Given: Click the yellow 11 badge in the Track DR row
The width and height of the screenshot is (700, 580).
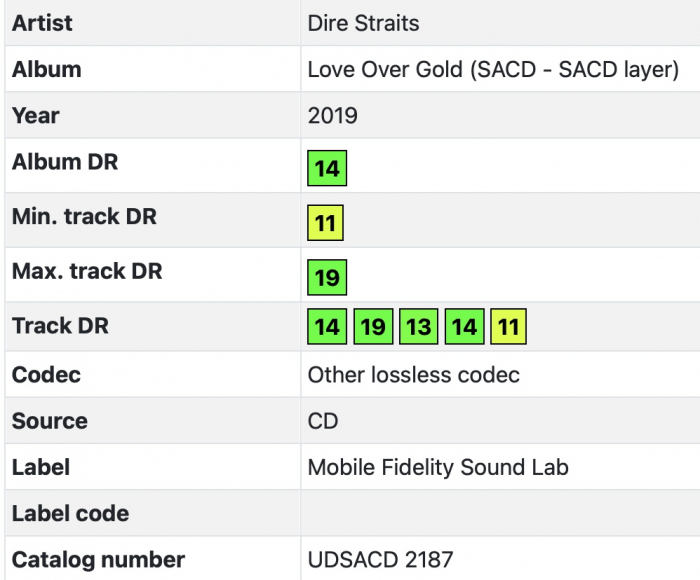Looking at the screenshot, I should coord(508,327).
